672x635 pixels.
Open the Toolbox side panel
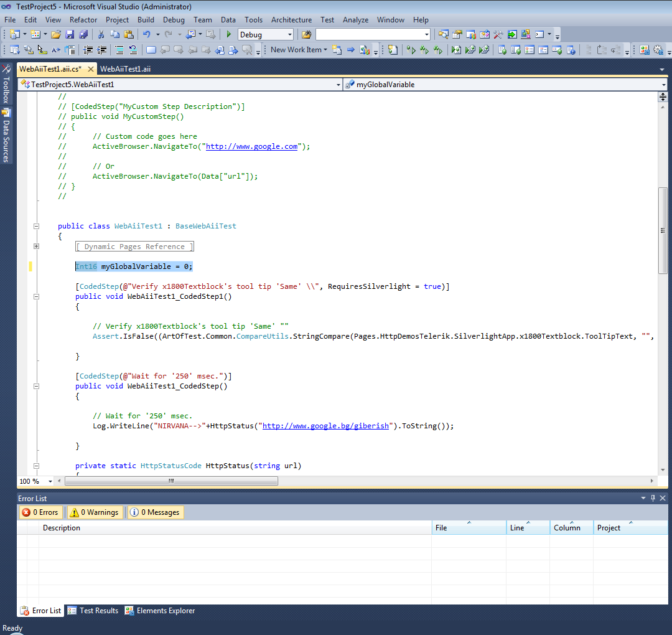6,85
